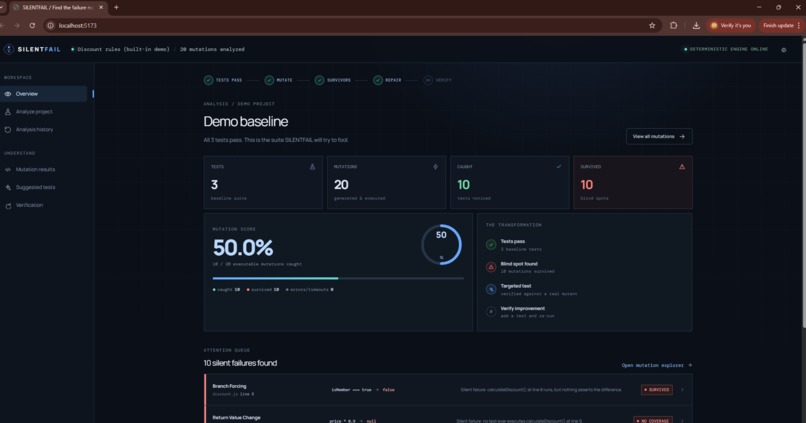This screenshot has width=806, height=423.
Task: Reload the page in browser
Action: point(32,25)
